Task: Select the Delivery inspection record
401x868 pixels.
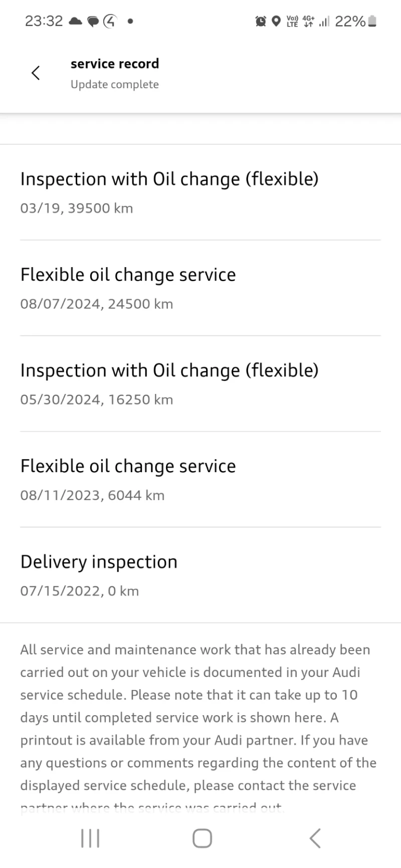Action: coord(99,575)
